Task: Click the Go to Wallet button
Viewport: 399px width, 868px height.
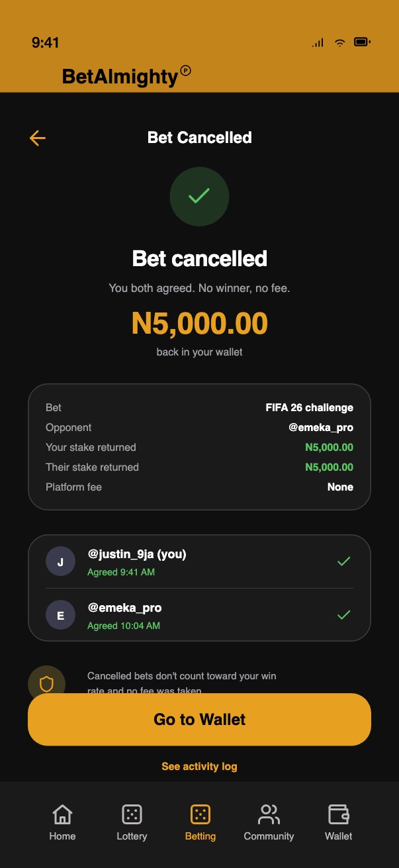Action: pos(199,720)
